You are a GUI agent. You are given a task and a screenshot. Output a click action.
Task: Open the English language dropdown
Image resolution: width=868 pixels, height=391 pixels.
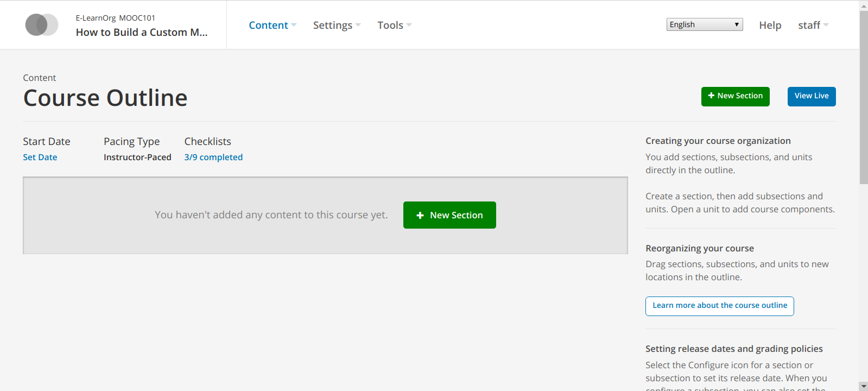(x=704, y=24)
